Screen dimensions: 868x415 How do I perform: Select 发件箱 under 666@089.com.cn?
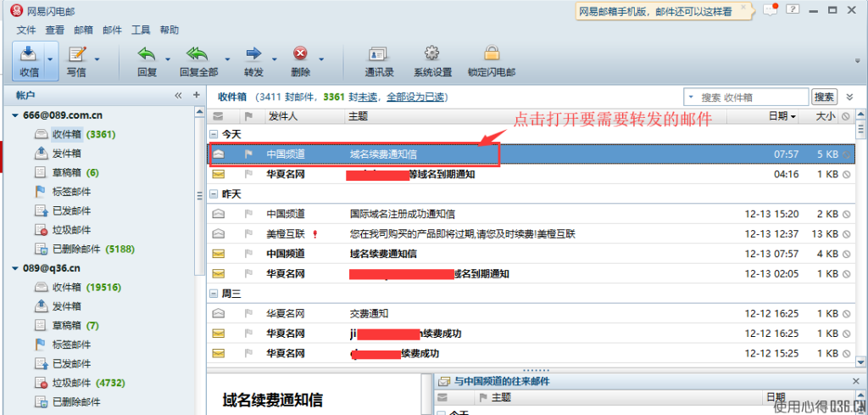point(58,154)
